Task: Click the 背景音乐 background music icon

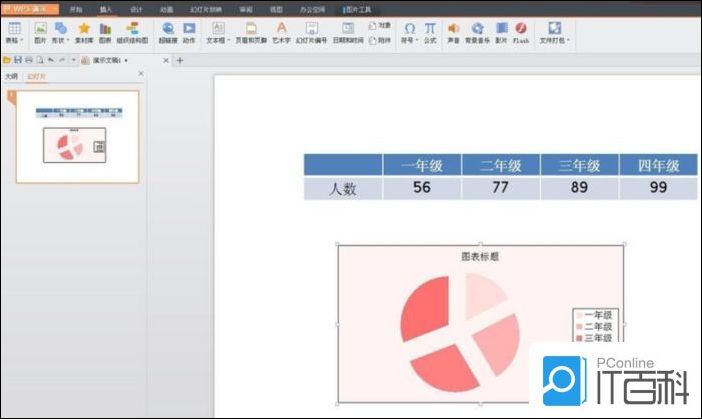Action: point(478,33)
